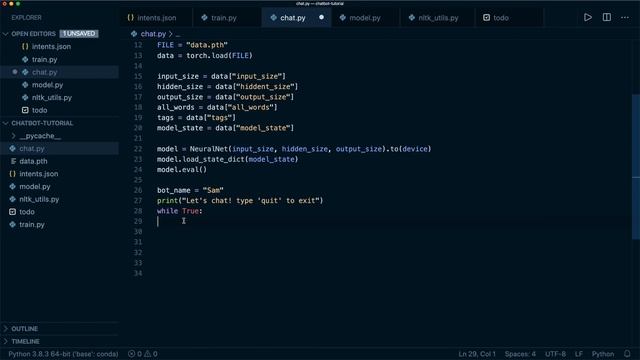Click the 'data = torch.load(FILE)' line
Screen dimensions: 640x360
tap(204, 56)
